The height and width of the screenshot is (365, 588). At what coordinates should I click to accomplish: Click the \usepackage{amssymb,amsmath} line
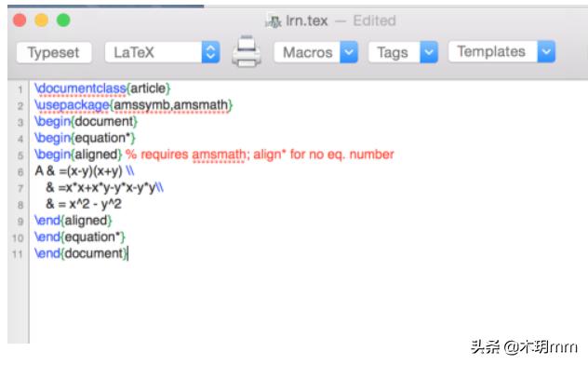[x=133, y=105]
